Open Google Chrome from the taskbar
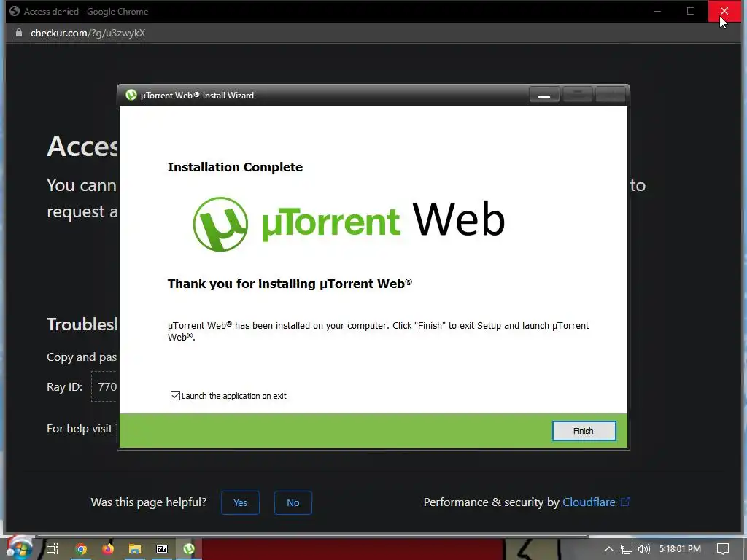The height and width of the screenshot is (560, 747). 81,549
